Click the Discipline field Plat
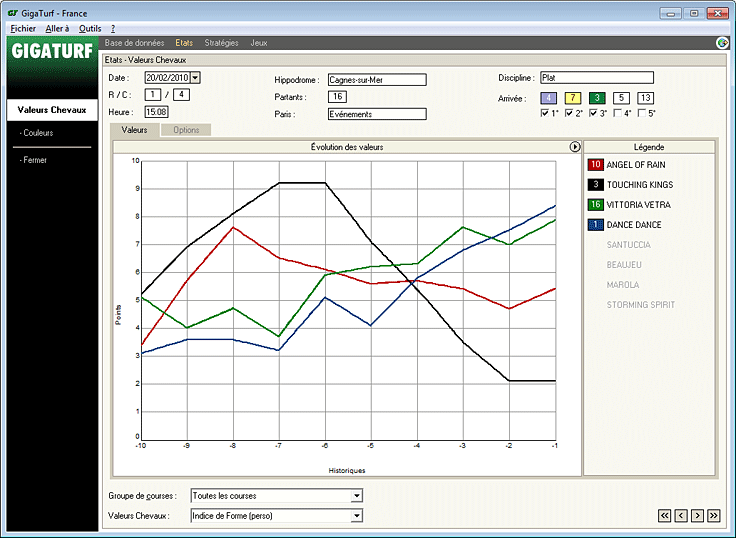The width and height of the screenshot is (736, 538). click(x=597, y=77)
